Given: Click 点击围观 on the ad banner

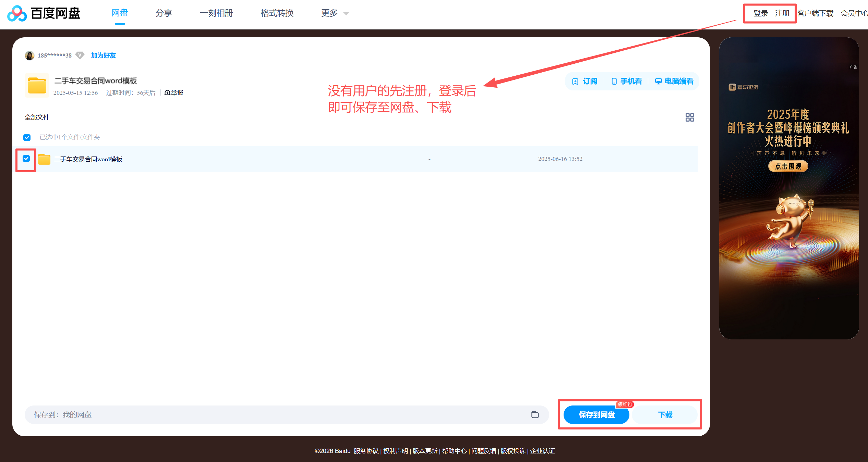Looking at the screenshot, I should click(788, 166).
